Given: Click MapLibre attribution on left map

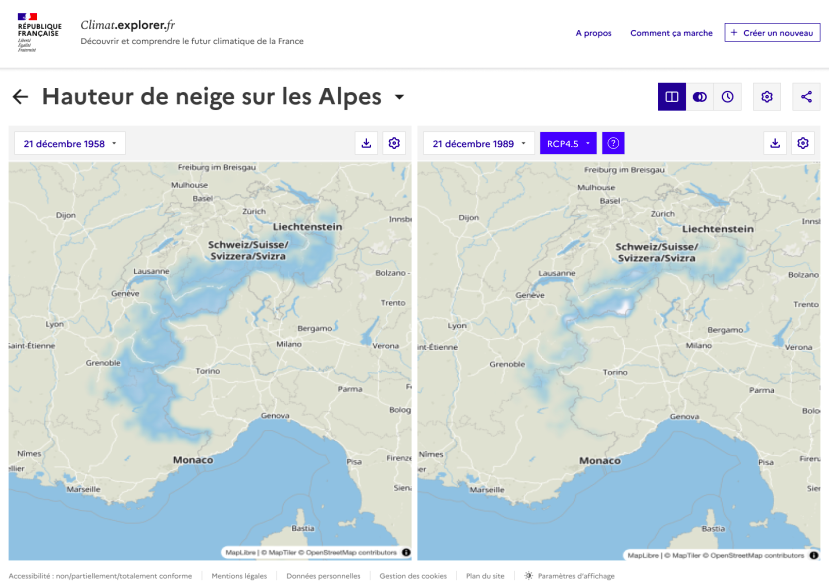Looking at the screenshot, I should (x=241, y=552).
